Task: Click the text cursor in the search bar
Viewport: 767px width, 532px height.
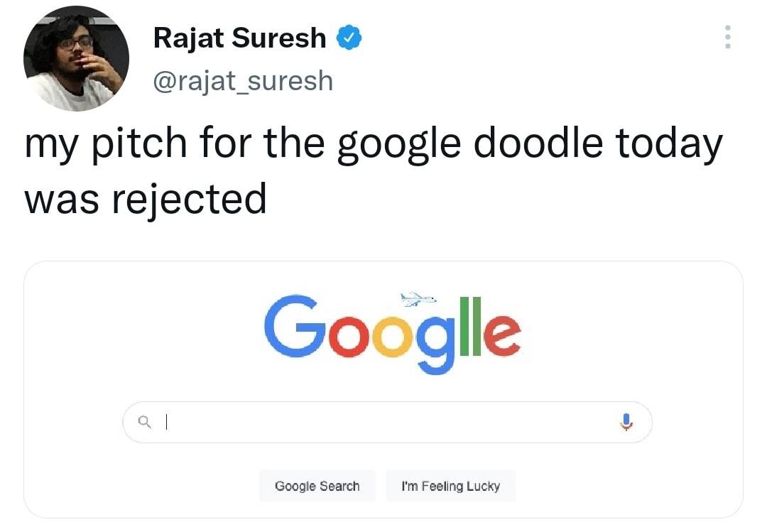Action: pos(166,422)
